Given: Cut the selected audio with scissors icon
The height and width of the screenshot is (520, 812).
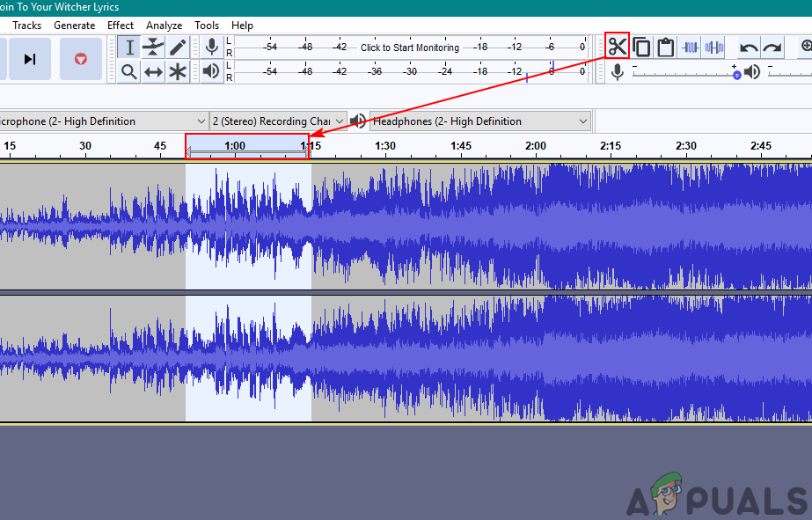Looking at the screenshot, I should pos(617,47).
